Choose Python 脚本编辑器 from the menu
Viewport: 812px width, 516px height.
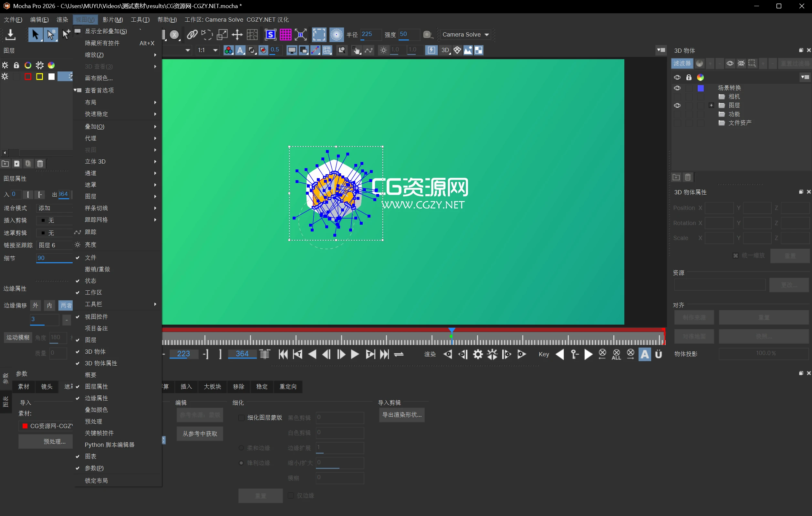(109, 445)
